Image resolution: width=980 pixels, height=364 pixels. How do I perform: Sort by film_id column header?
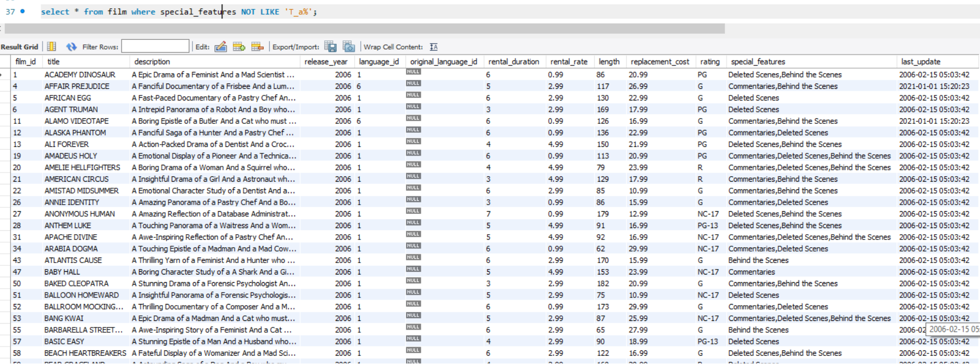pyautogui.click(x=26, y=62)
